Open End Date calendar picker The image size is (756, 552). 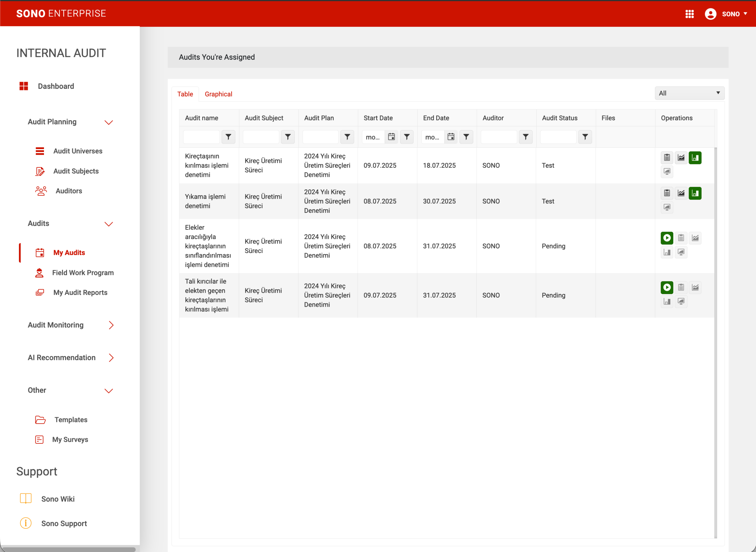[451, 137]
